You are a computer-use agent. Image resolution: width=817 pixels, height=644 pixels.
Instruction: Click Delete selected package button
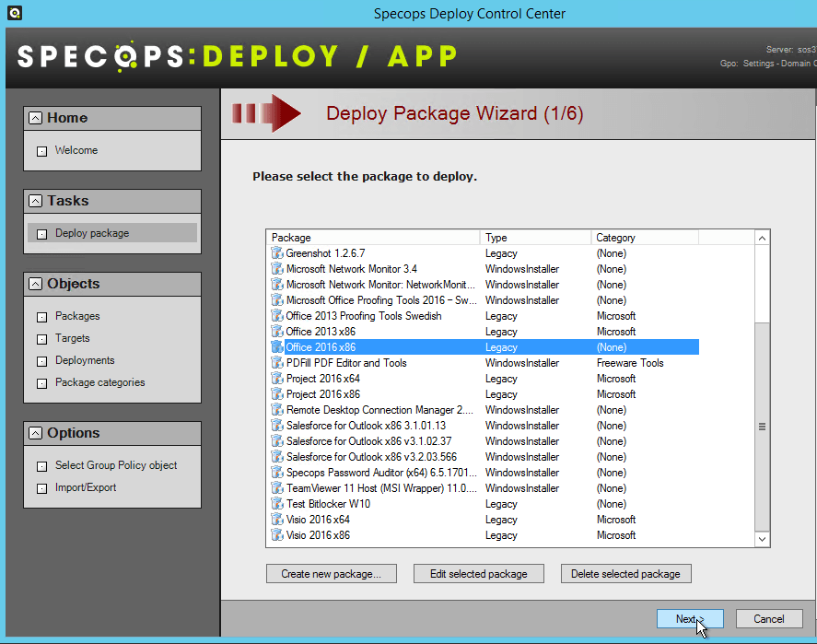[x=625, y=574]
